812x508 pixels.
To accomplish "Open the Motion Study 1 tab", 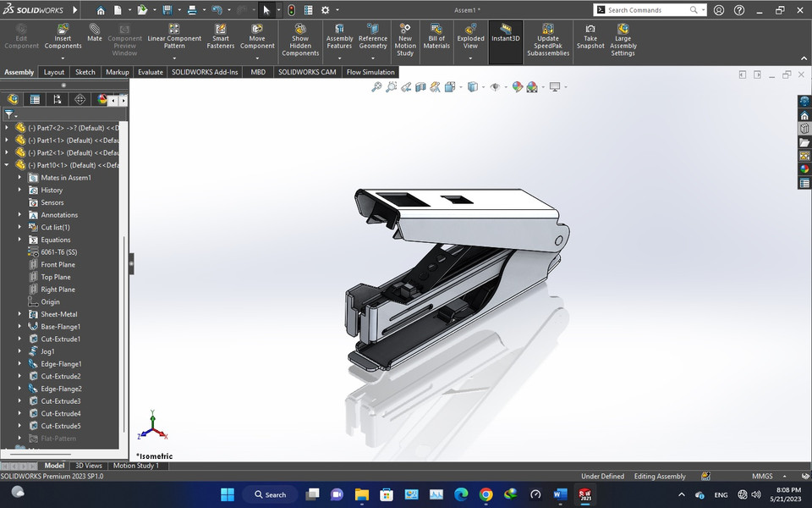I will pos(136,465).
